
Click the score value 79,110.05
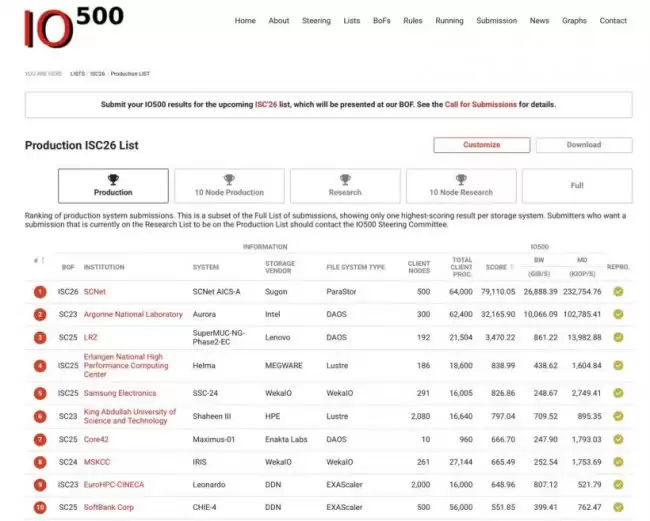tap(498, 292)
